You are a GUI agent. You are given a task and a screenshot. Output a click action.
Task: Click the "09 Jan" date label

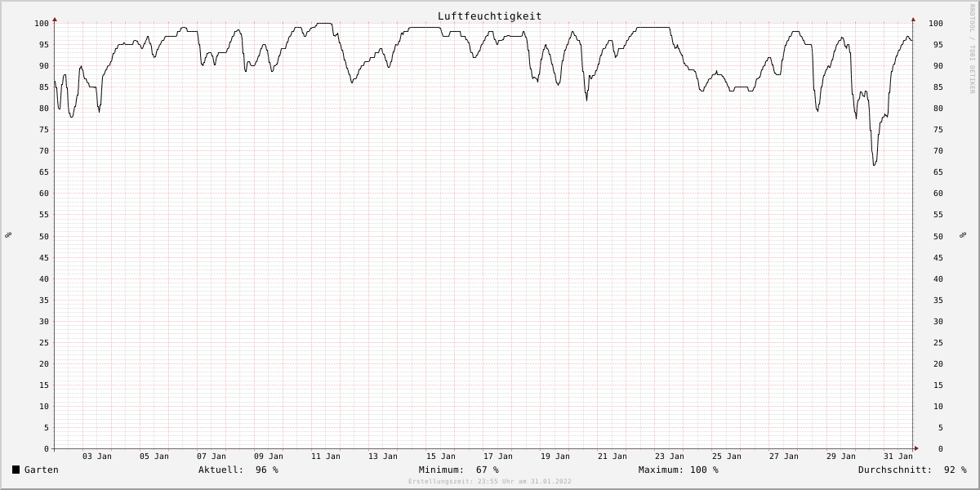point(269,457)
